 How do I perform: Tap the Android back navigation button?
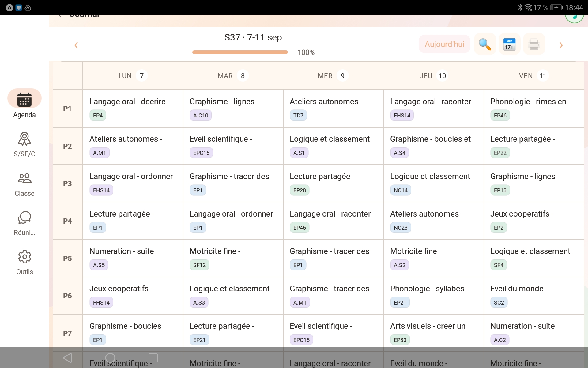tap(67, 358)
